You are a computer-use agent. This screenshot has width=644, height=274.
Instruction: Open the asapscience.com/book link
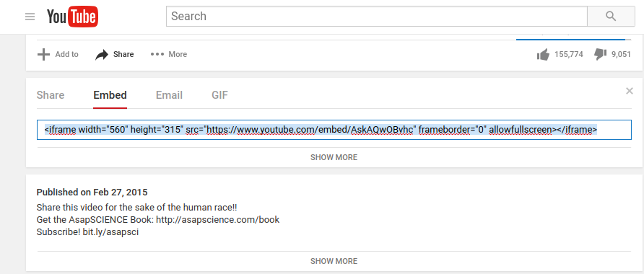pyautogui.click(x=218, y=219)
